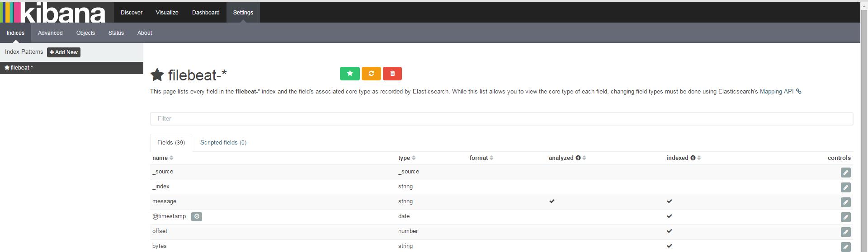Click the large star beside filebeat-* title

click(x=157, y=75)
